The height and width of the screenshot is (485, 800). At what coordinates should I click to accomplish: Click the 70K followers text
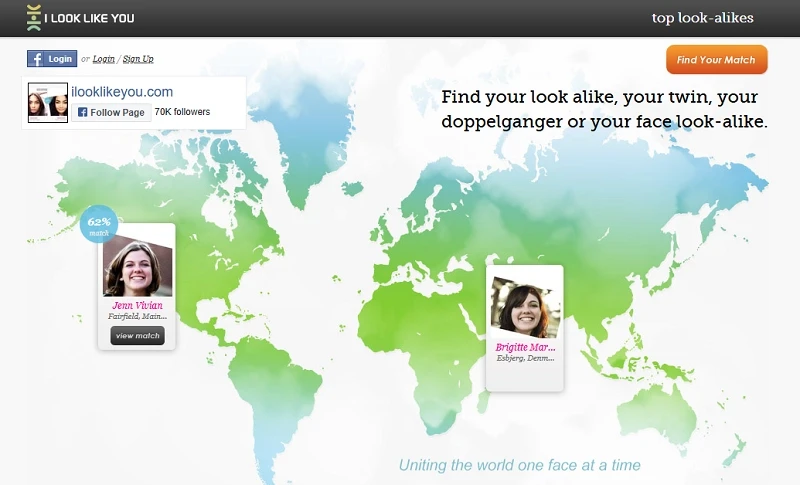coord(182,112)
